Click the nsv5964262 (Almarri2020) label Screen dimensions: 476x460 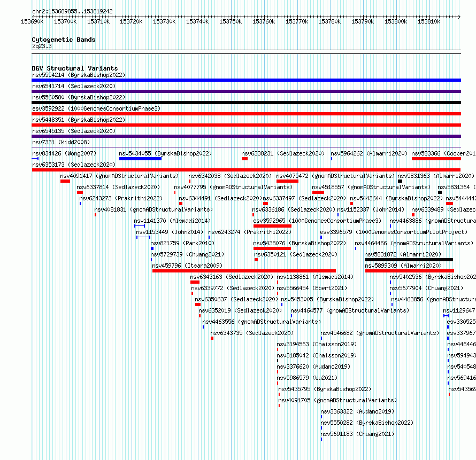pos(369,153)
